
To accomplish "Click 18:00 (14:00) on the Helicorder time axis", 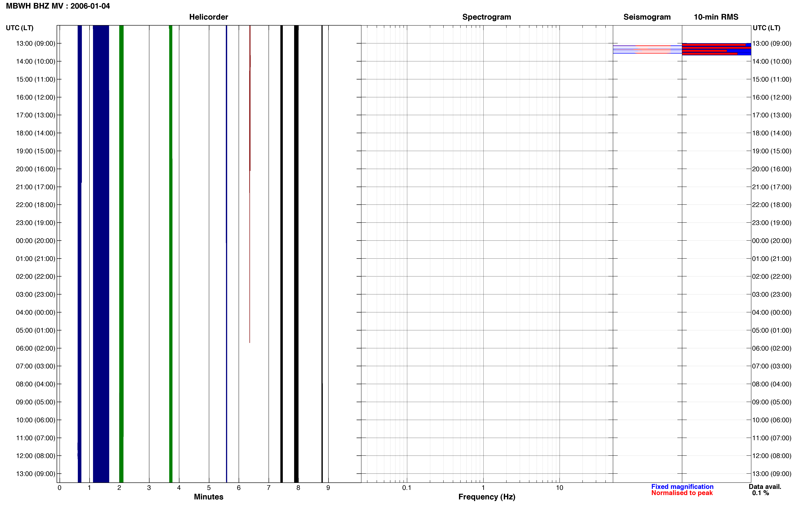I will tap(36, 133).
